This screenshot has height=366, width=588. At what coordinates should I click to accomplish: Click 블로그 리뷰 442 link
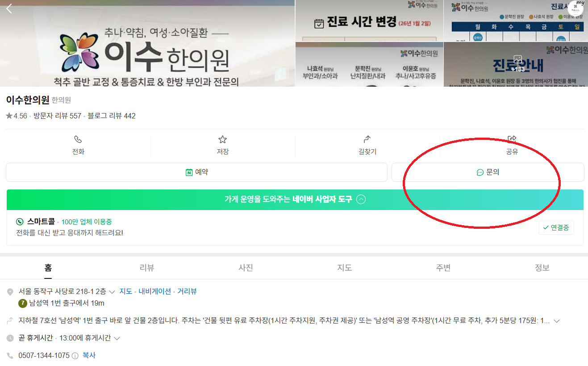(112, 116)
